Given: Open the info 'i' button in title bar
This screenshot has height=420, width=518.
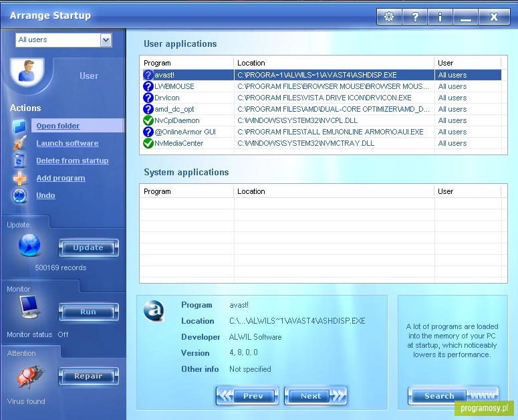Looking at the screenshot, I should tap(440, 17).
